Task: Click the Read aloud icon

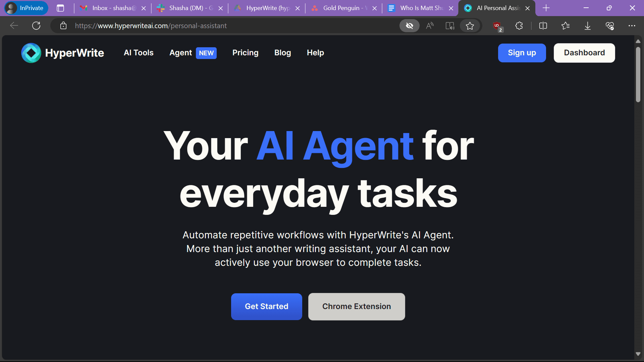Action: point(430,26)
